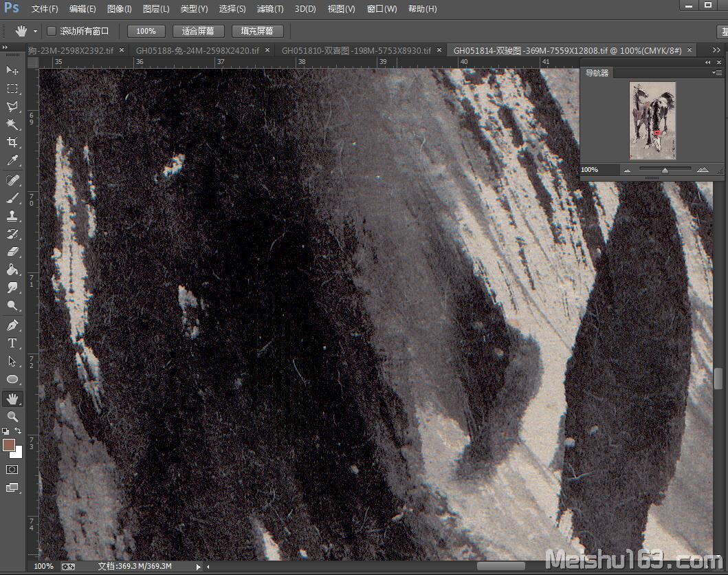
Task: Enable 滚动所有窗口 checkbox
Action: (x=51, y=31)
